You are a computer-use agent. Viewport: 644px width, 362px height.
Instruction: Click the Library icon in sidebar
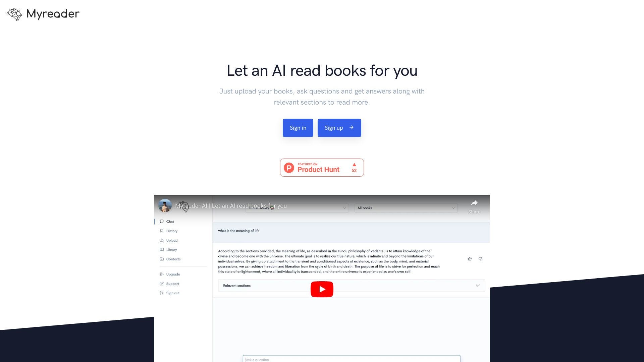(162, 250)
